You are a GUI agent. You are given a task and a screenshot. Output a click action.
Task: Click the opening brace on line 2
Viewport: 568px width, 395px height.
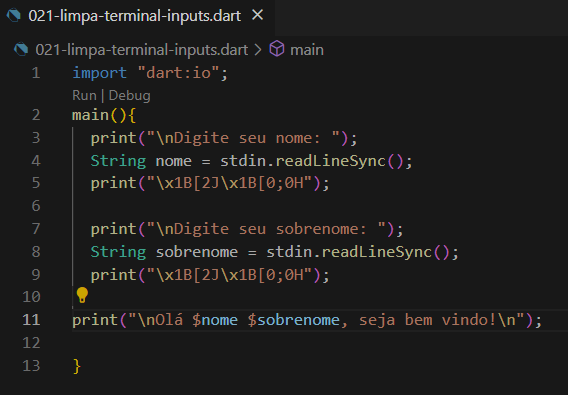click(131, 115)
